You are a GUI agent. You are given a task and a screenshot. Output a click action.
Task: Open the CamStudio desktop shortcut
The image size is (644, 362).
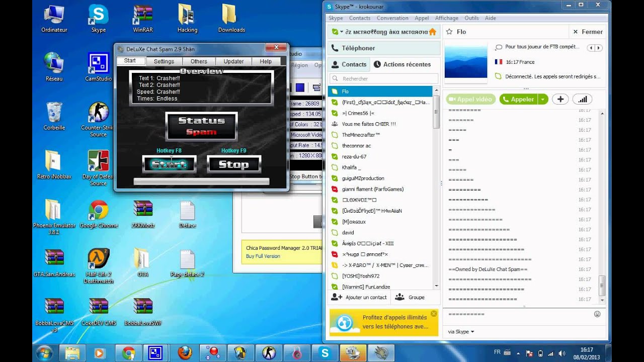pyautogui.click(x=99, y=67)
